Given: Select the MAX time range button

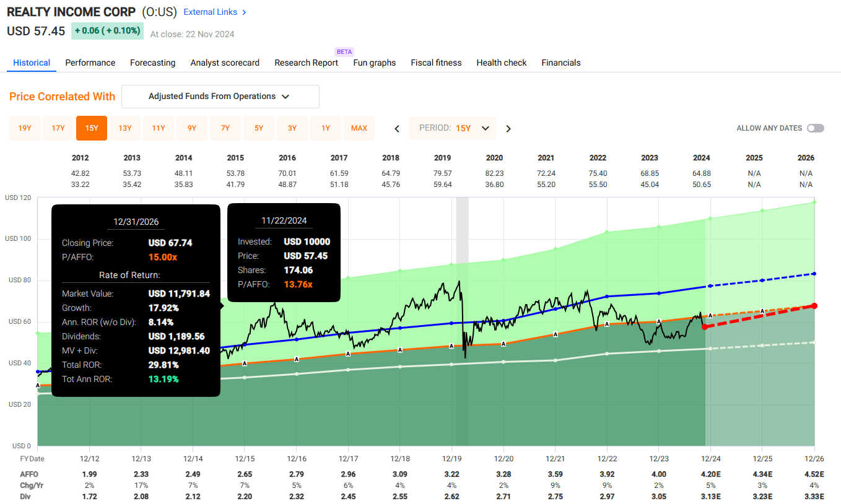Looking at the screenshot, I should tap(359, 128).
